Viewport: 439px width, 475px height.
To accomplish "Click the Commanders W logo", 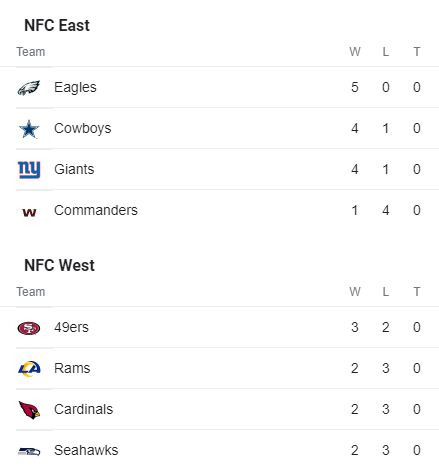I will coord(29,212).
